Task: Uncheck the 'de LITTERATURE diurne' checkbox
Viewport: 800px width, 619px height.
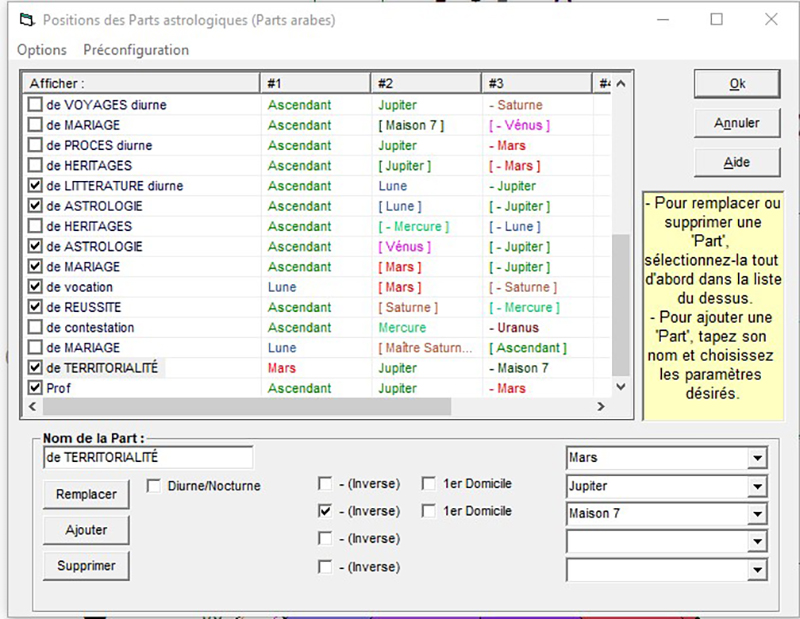Action: click(35, 186)
